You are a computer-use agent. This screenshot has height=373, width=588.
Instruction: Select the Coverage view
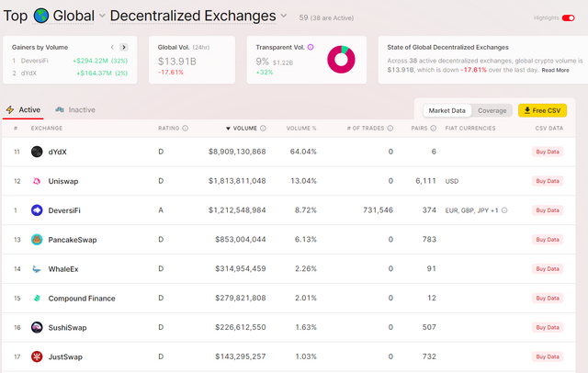[x=492, y=110]
